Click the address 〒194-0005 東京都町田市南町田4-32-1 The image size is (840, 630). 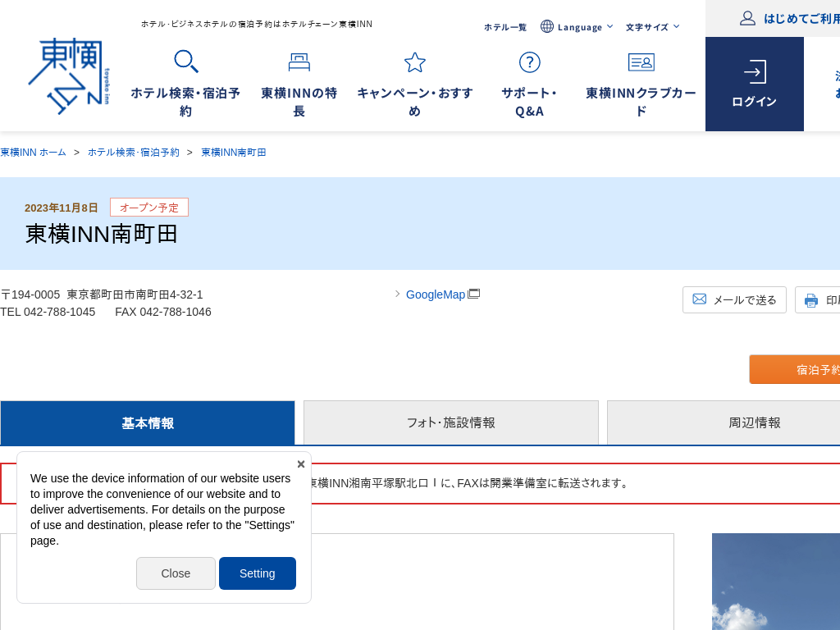[102, 294]
